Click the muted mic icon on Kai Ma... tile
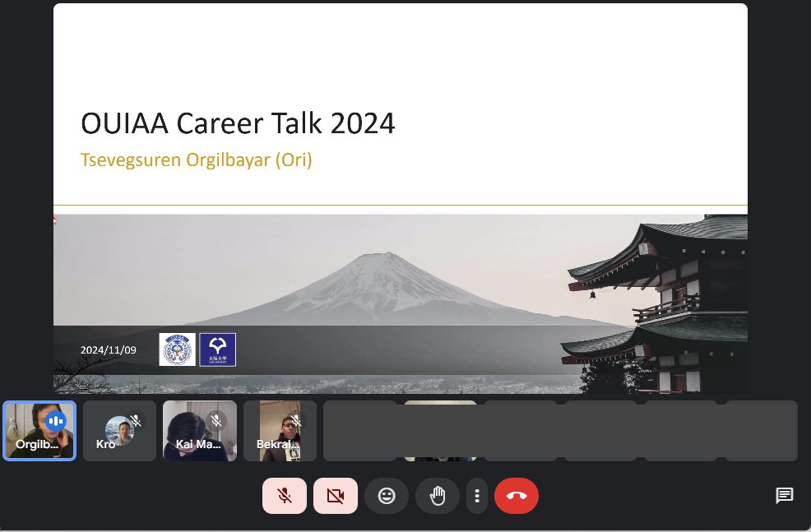 click(x=216, y=421)
